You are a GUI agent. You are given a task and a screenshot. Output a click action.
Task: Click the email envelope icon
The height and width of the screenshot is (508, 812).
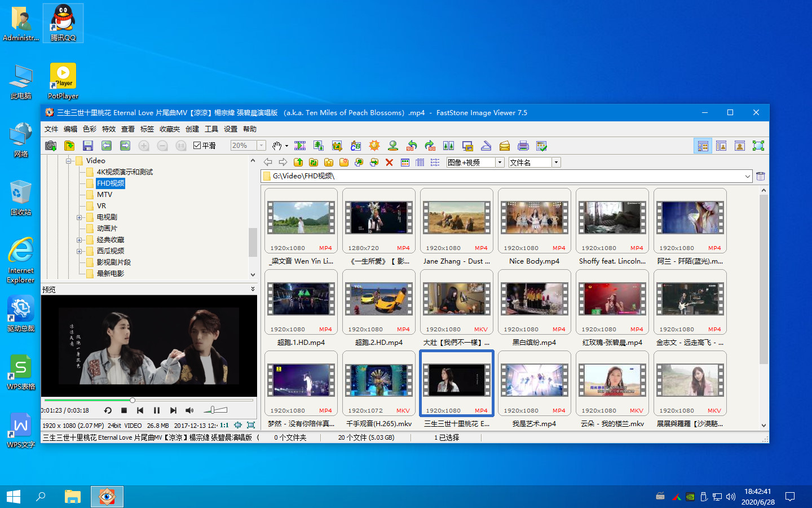coord(505,146)
